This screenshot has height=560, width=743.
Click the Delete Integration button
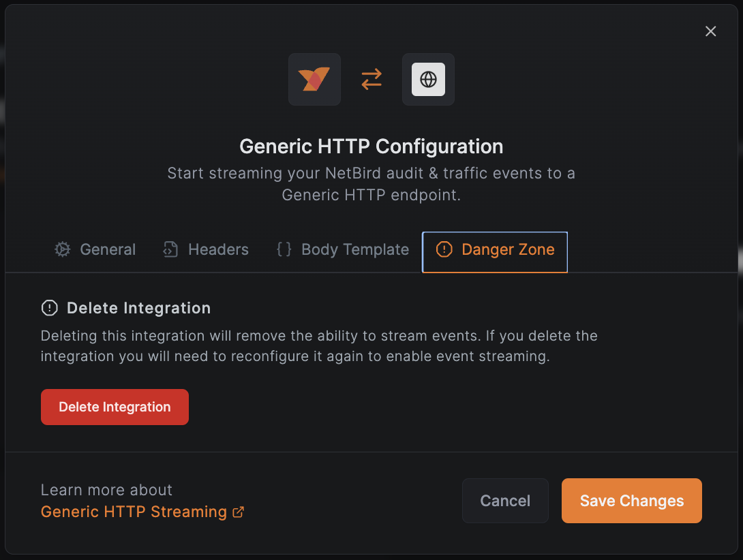(x=115, y=407)
